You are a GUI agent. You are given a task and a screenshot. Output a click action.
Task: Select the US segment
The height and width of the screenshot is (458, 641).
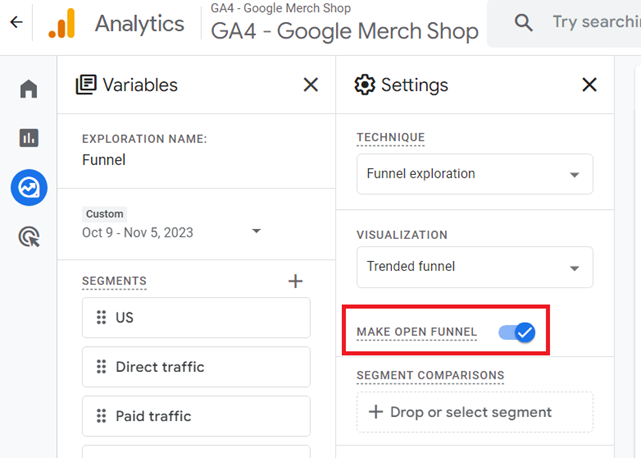click(196, 318)
